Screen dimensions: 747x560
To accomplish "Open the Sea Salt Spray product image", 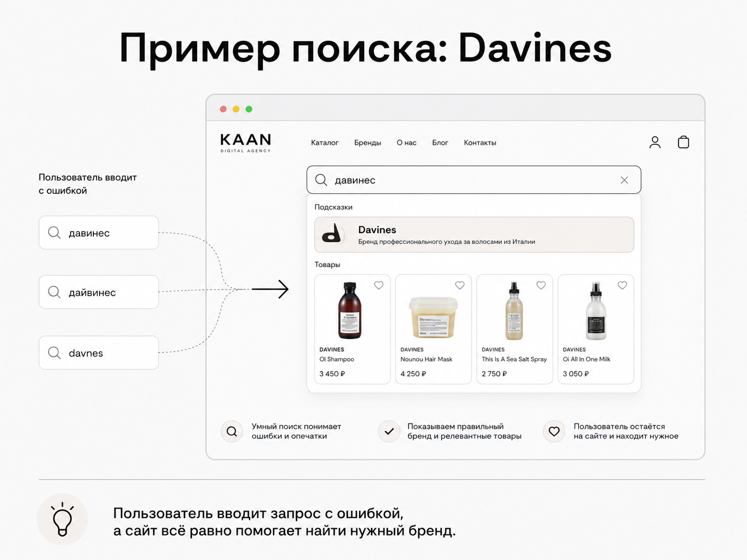I will tap(514, 310).
